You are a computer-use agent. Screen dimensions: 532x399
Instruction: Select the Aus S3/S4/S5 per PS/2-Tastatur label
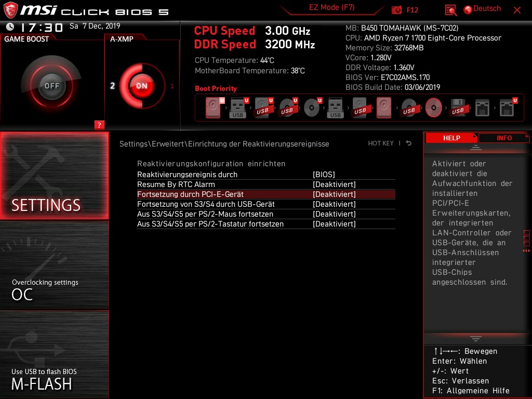tap(210, 223)
